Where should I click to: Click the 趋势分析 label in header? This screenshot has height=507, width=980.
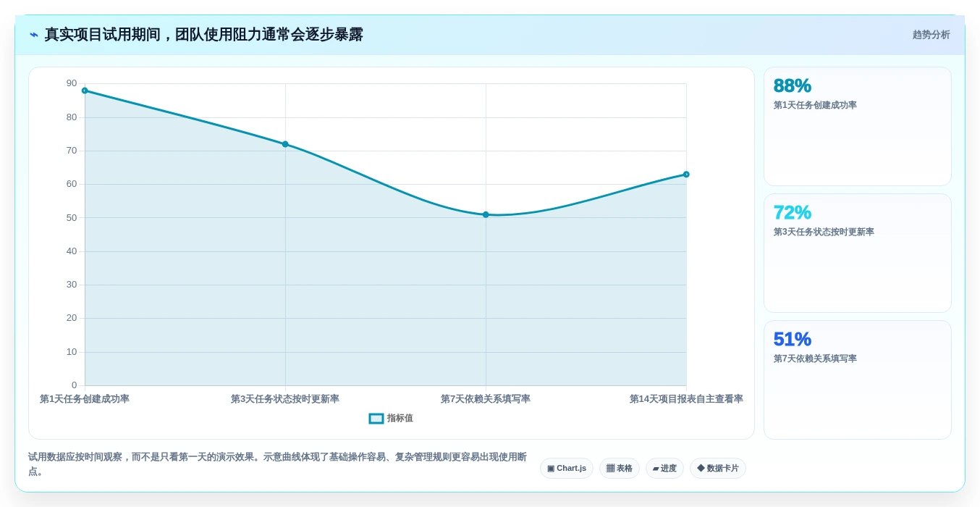pos(931,35)
